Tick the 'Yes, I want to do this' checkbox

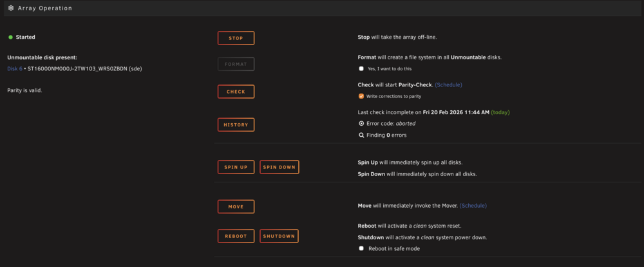(361, 69)
